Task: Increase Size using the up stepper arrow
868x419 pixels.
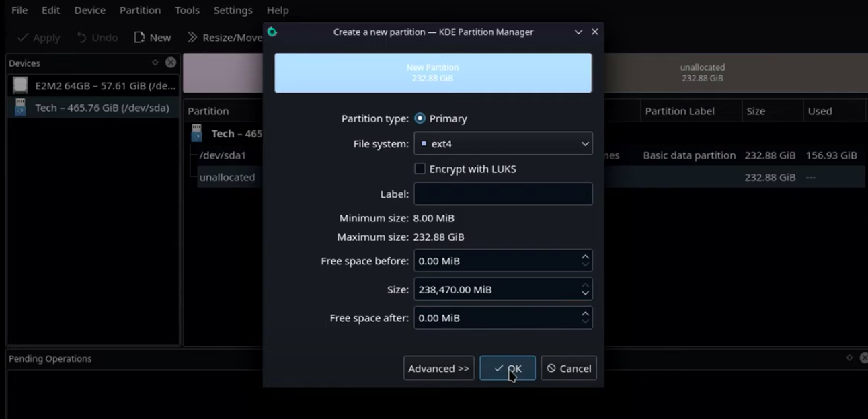Action: point(586,285)
